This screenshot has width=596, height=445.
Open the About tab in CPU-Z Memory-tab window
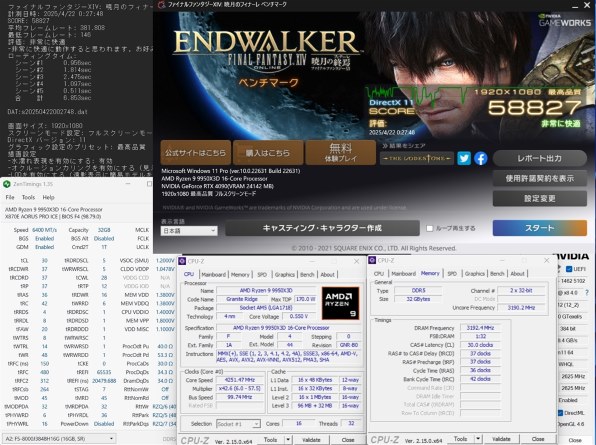(x=517, y=274)
